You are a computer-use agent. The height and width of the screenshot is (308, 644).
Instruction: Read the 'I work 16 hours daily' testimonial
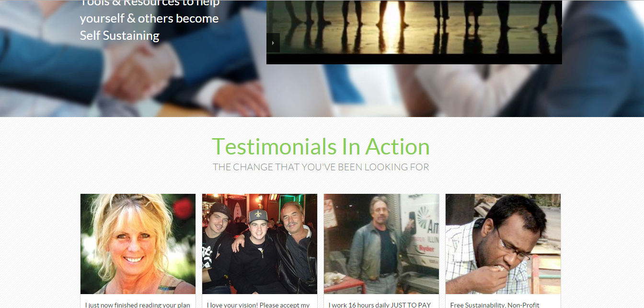point(380,305)
